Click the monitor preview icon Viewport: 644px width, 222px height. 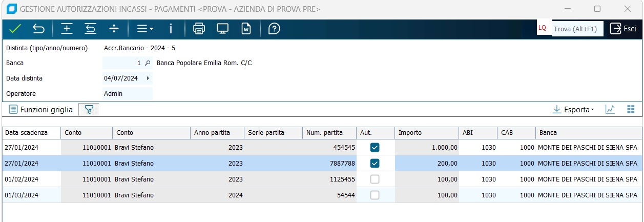222,29
